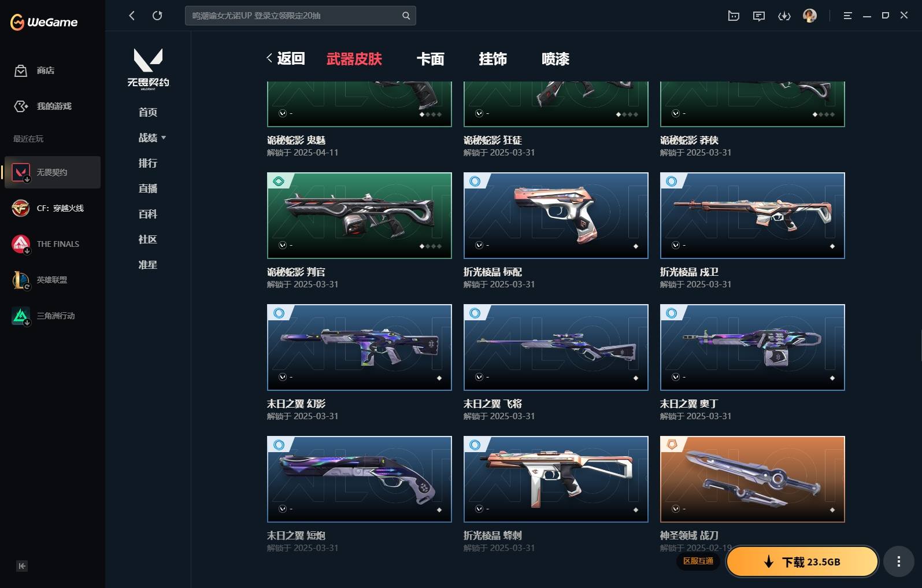This screenshot has height=588, width=922.
Task: Expand the 战绩 dropdown menu
Action: pyautogui.click(x=152, y=138)
